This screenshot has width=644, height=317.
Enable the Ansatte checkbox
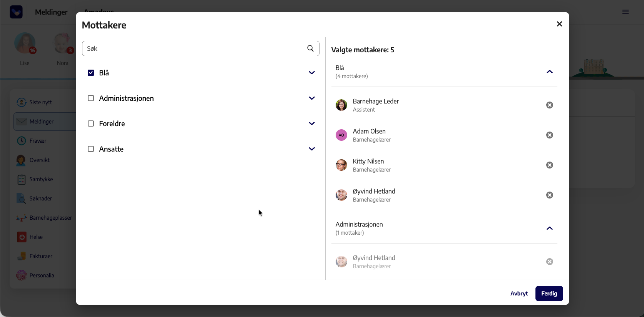91,149
